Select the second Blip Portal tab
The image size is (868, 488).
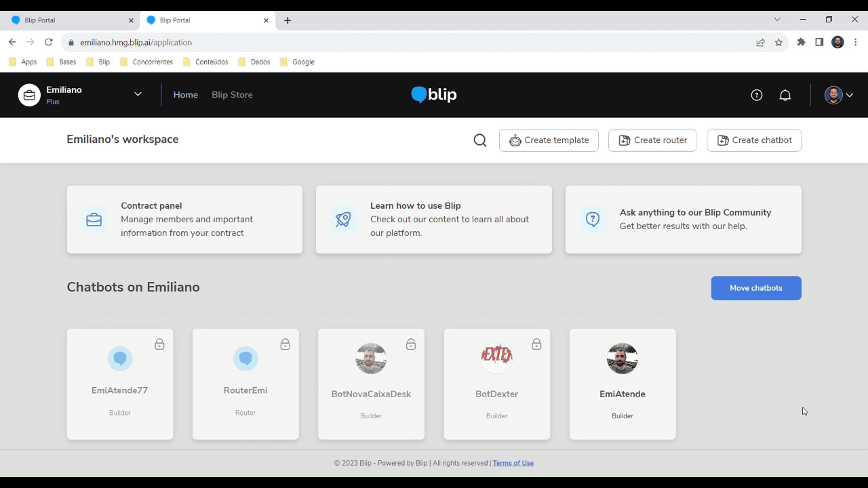point(207,20)
